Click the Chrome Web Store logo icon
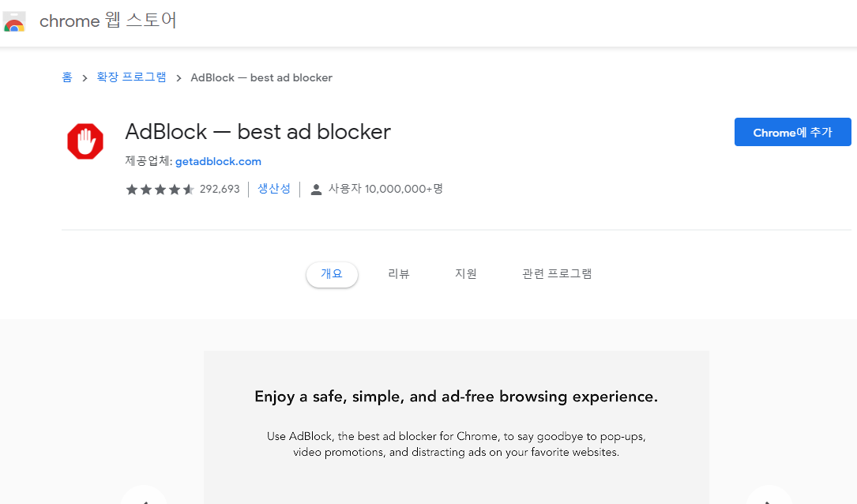This screenshot has width=857, height=504. (x=14, y=22)
